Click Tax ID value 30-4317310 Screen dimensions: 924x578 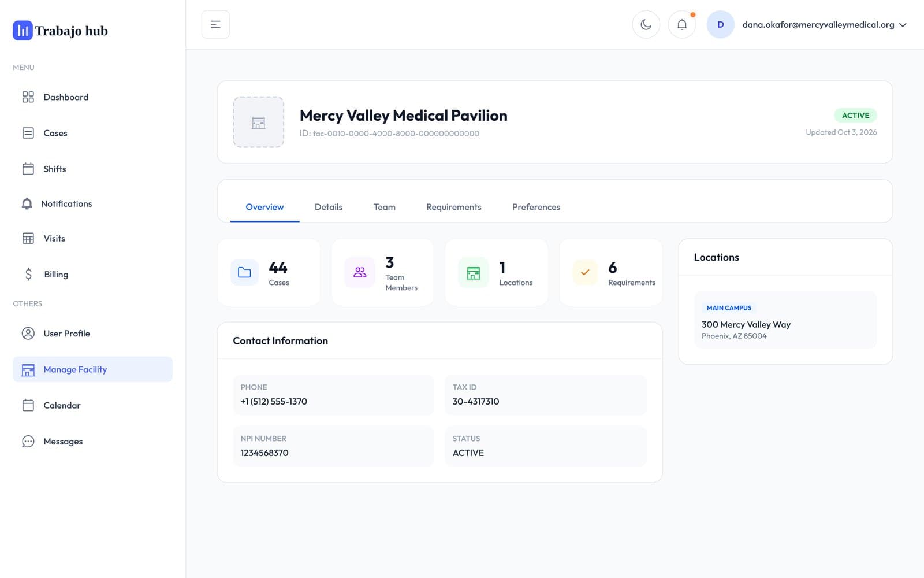(x=476, y=402)
